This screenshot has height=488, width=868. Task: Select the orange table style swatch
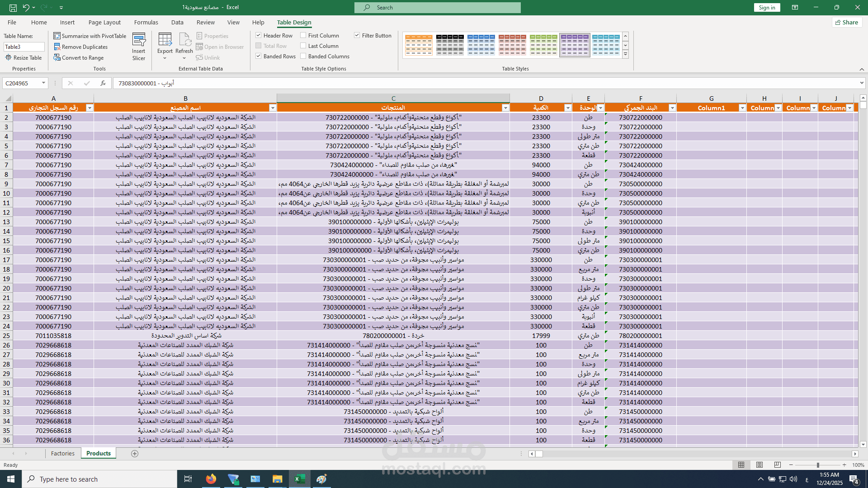(419, 45)
